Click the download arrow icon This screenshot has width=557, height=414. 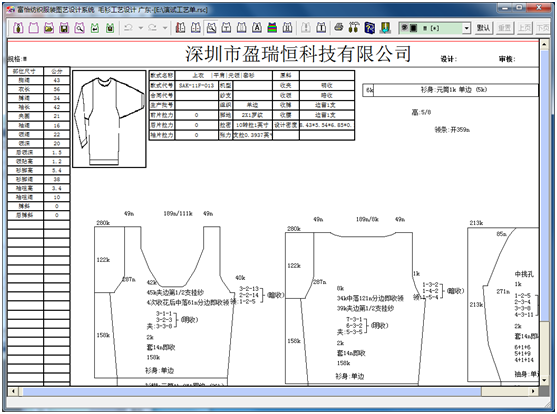[x=385, y=27]
